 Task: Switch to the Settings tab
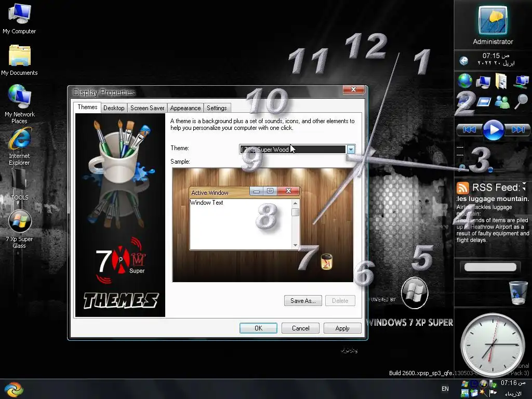(x=217, y=108)
